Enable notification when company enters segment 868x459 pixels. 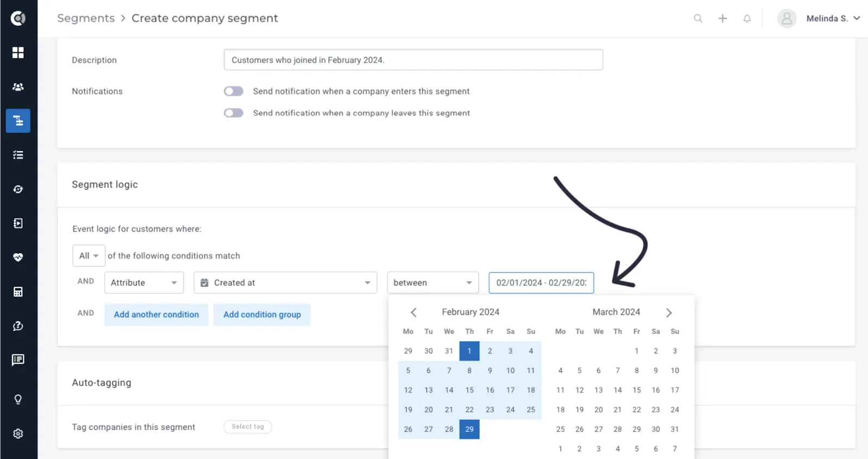(x=234, y=91)
